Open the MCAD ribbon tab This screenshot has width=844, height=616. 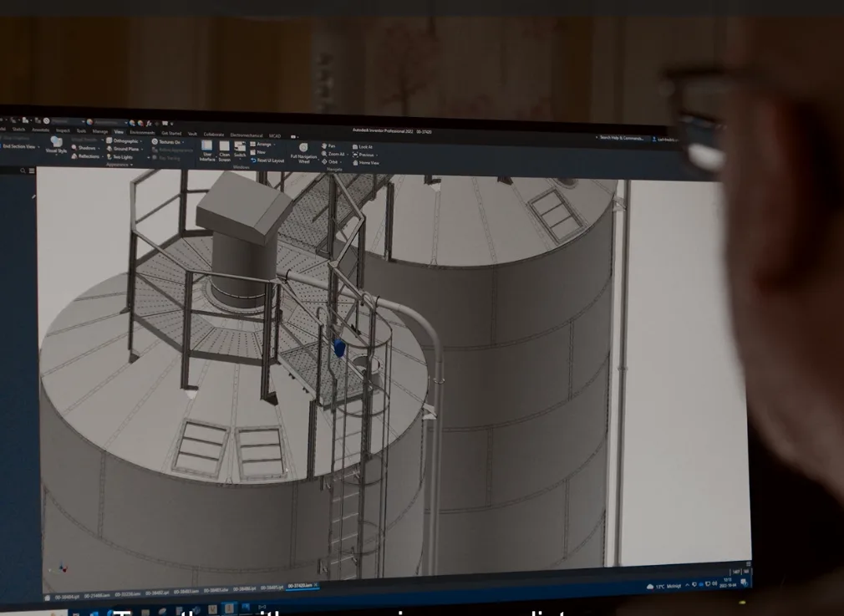[x=275, y=135]
